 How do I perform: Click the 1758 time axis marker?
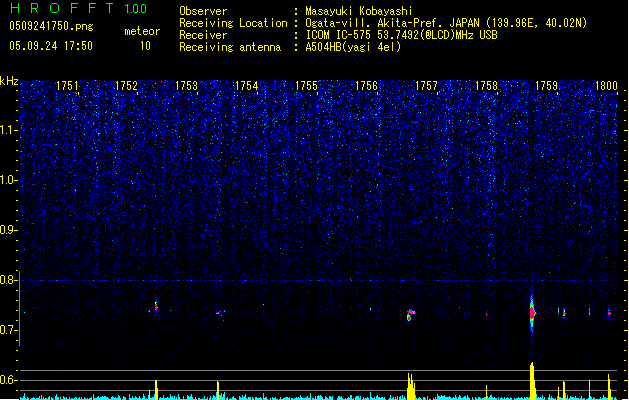[486, 86]
